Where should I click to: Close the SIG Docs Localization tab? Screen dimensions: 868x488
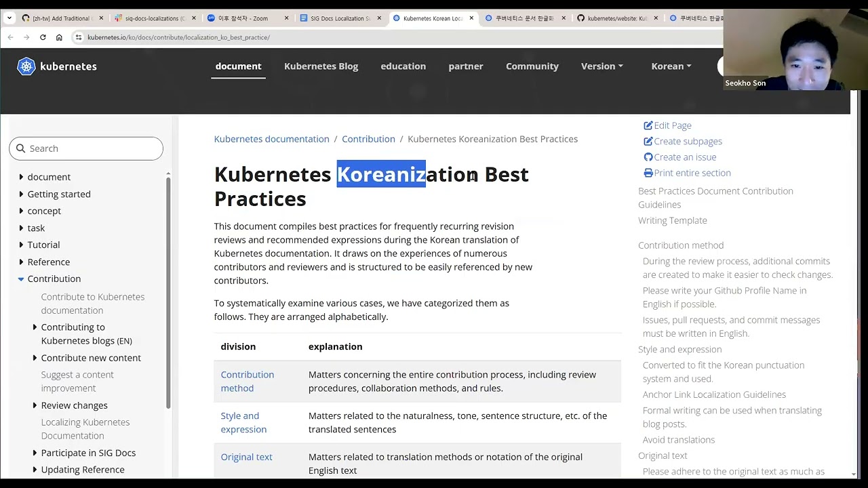(379, 18)
